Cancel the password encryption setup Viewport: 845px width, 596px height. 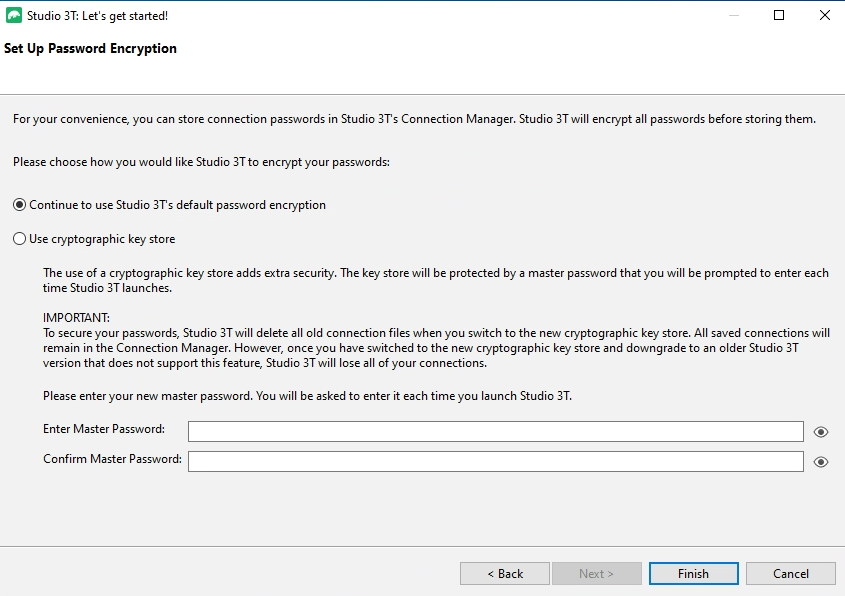click(x=790, y=573)
